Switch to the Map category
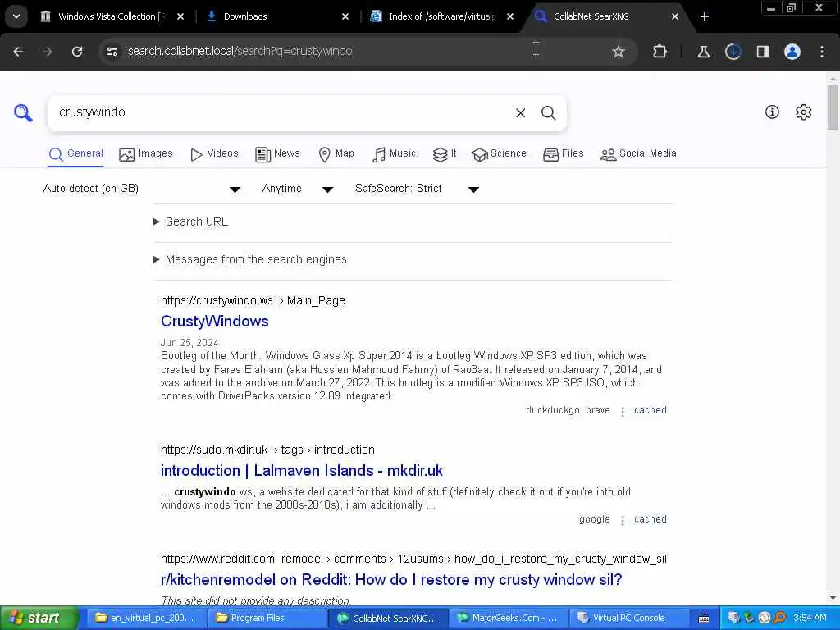Image resolution: width=840 pixels, height=630 pixels. [x=336, y=153]
